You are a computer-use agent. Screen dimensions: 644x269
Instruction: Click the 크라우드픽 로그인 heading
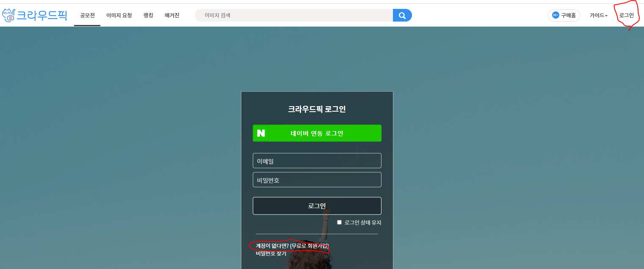pos(317,109)
